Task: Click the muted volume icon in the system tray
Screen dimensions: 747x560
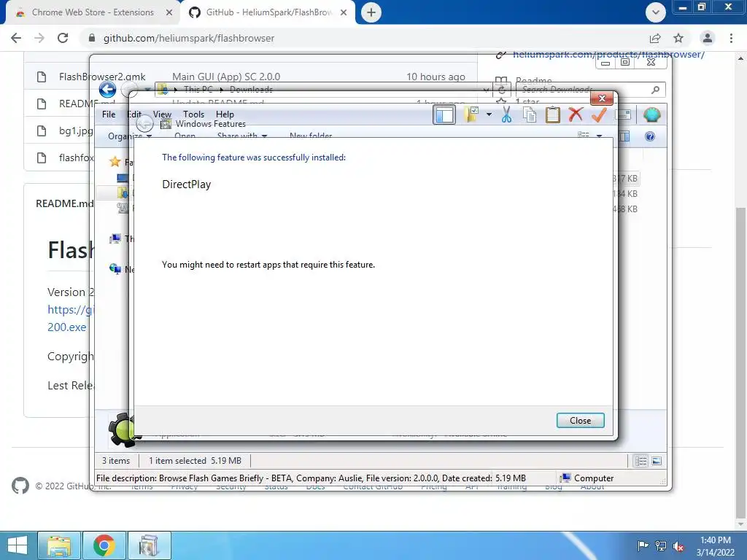Action: (x=678, y=546)
